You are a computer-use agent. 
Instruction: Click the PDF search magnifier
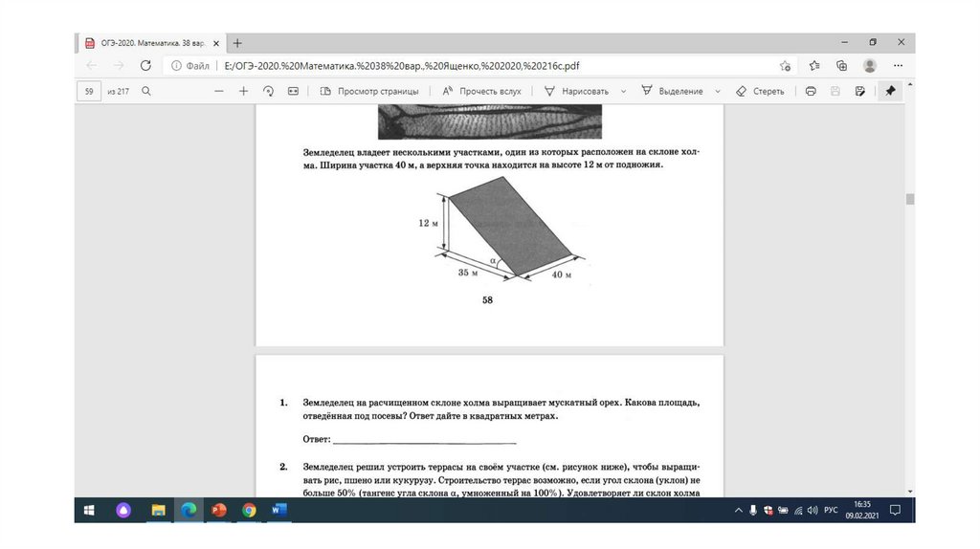point(146,91)
